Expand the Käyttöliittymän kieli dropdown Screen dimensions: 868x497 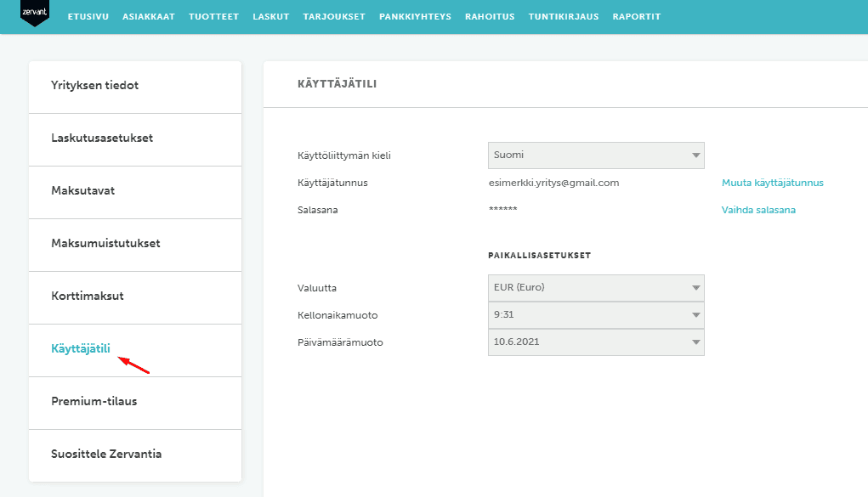pyautogui.click(x=596, y=155)
